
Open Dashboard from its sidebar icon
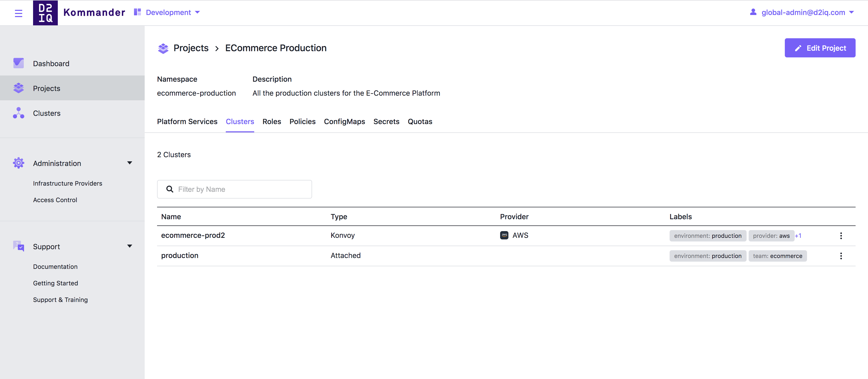coord(19,63)
